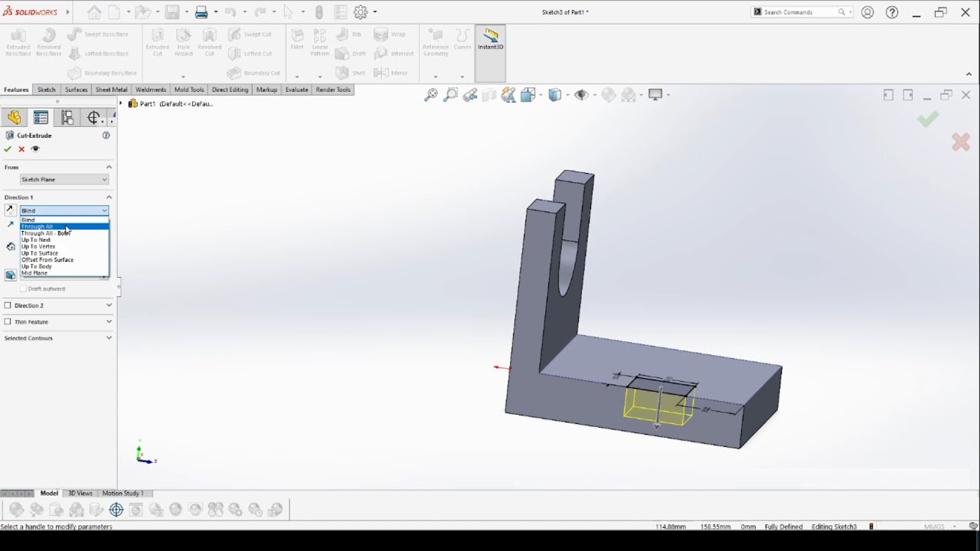The image size is (980, 551).
Task: Switch to the PropertyManager tab icon
Action: point(41,117)
